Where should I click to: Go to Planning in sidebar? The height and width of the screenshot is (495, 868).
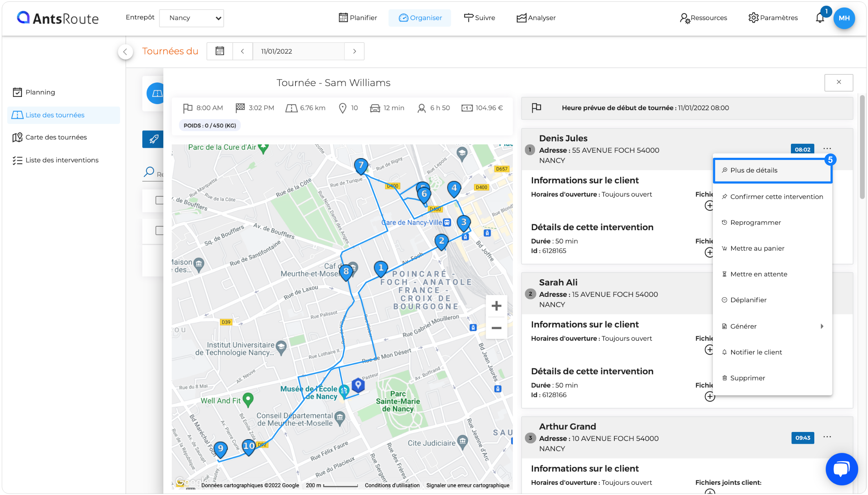point(63,93)
